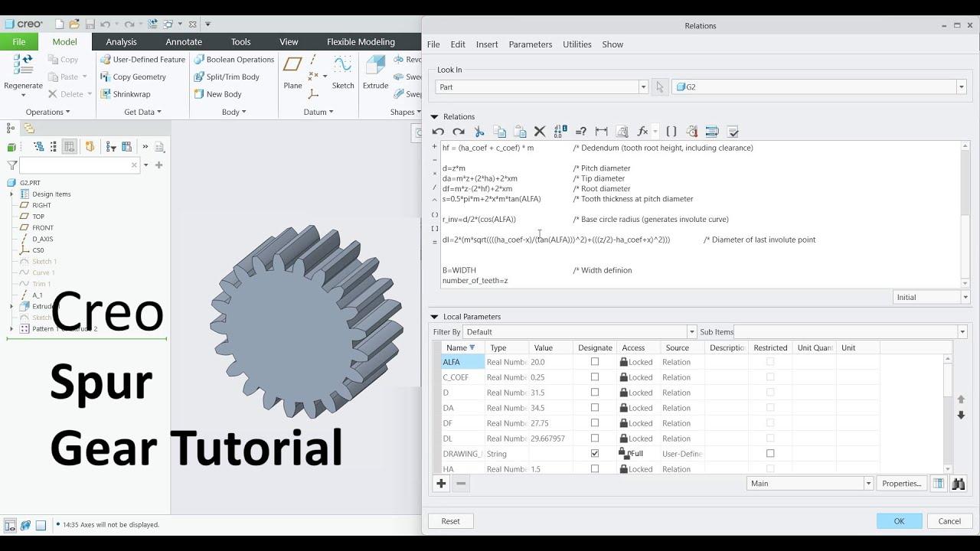Move the parameter down with the arrow
Viewport: 980px width, 551px height.
962,416
